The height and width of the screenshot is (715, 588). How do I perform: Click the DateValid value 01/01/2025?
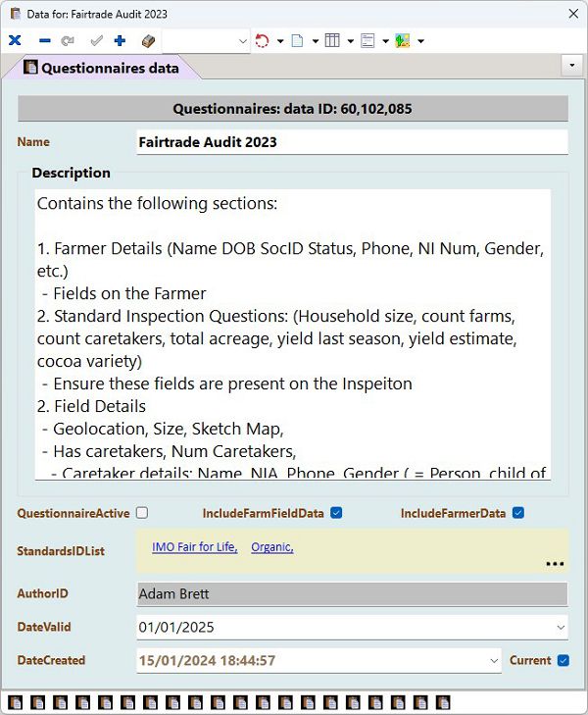pos(176,628)
